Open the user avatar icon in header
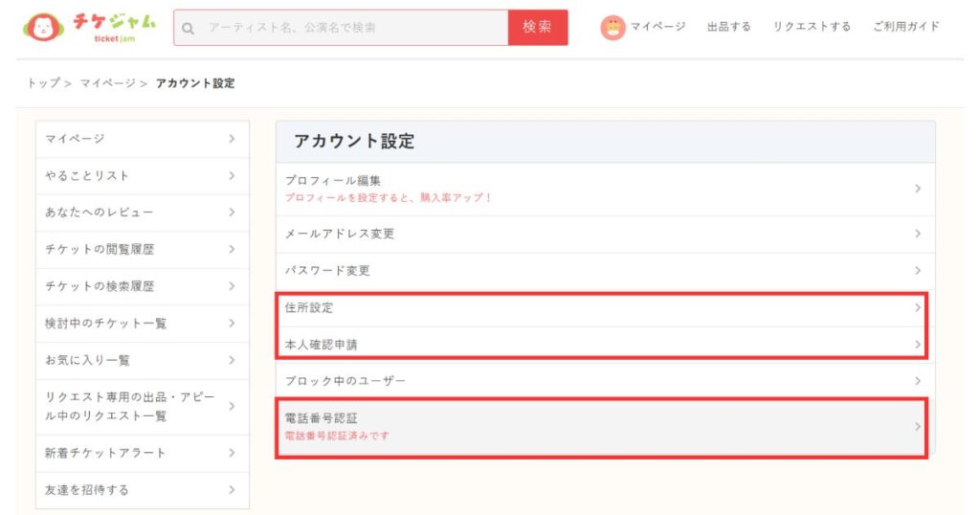Image resolution: width=980 pixels, height=515 pixels. tap(612, 28)
